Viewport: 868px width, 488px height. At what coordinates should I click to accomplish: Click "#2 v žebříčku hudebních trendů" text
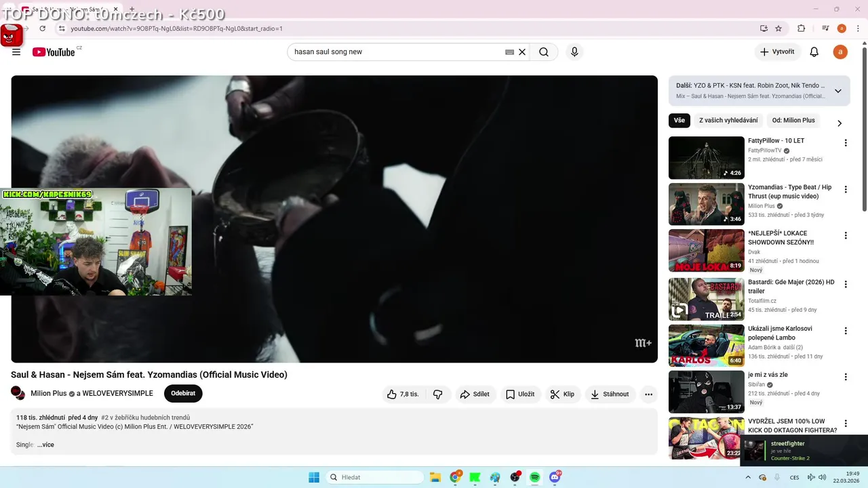(x=145, y=418)
